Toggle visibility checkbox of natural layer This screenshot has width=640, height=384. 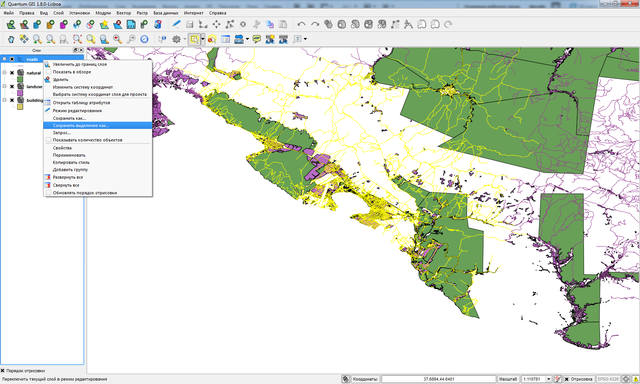click(x=12, y=73)
